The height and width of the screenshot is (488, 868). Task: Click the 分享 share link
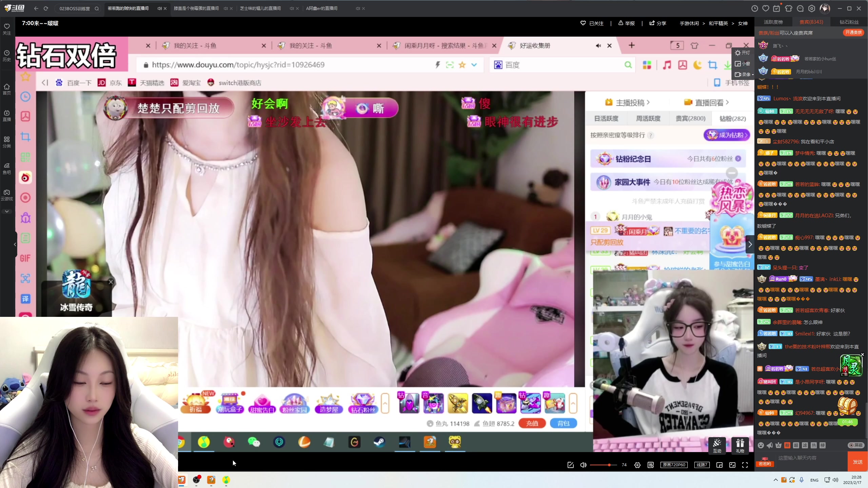tap(658, 23)
